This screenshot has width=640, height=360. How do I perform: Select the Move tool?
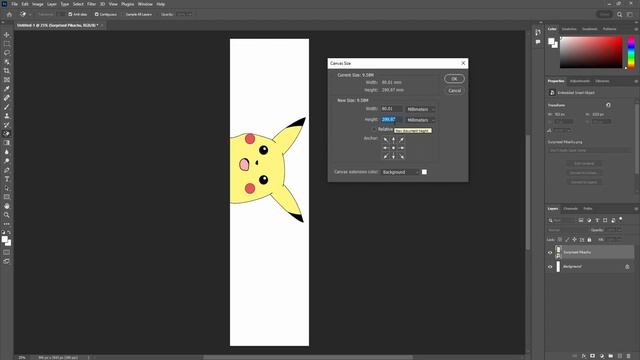click(x=7, y=35)
